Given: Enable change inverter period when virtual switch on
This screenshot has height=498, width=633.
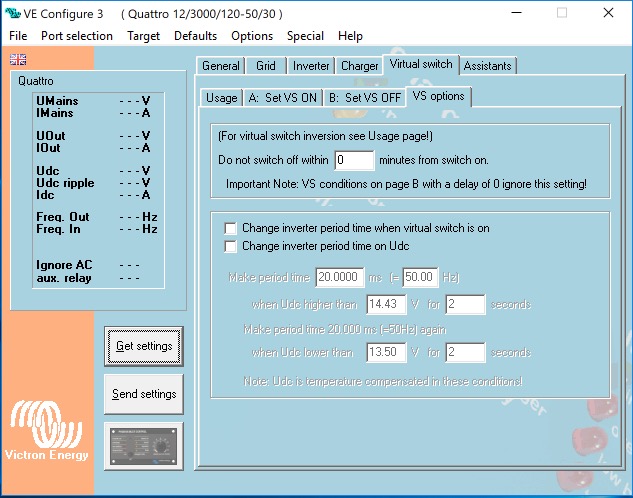Looking at the screenshot, I should 231,228.
